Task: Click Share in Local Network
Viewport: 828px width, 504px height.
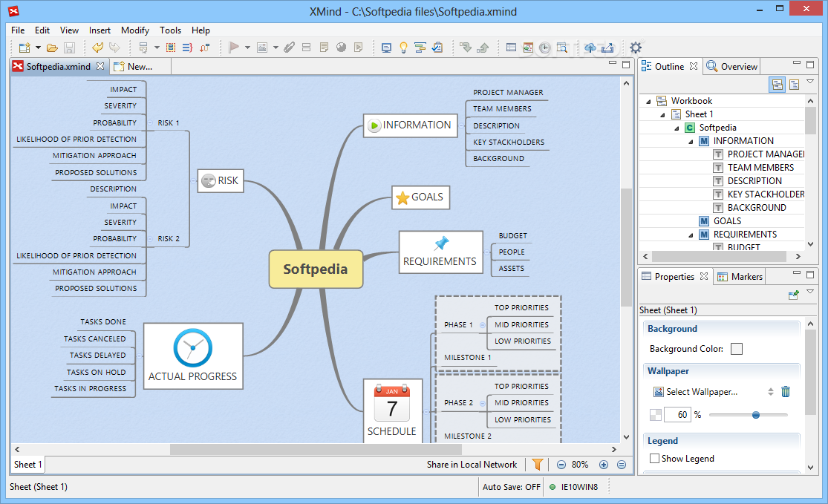Action: pos(472,465)
